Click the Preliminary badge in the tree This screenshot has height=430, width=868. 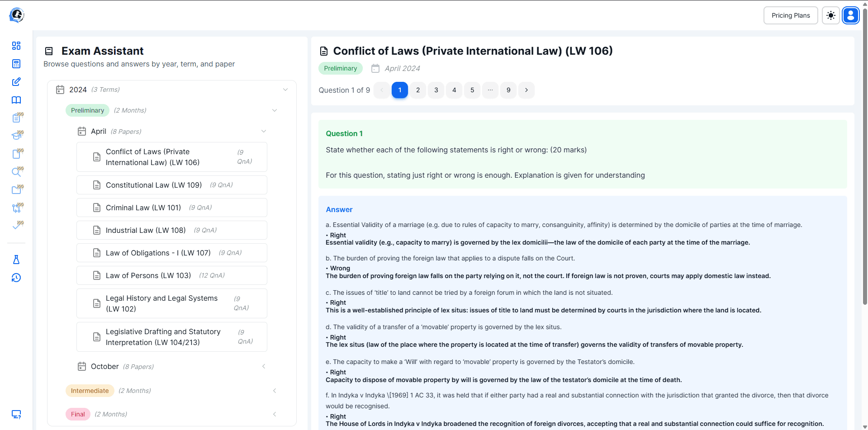[87, 110]
